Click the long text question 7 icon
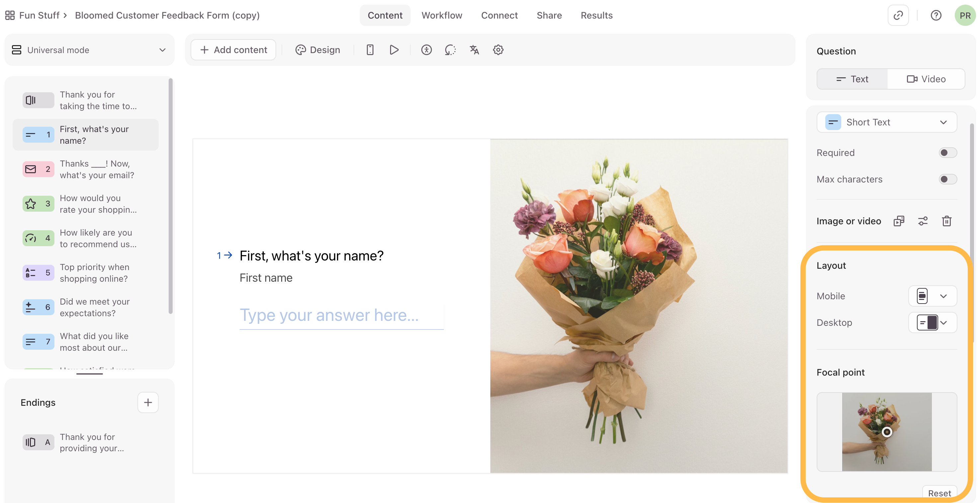 point(38,342)
